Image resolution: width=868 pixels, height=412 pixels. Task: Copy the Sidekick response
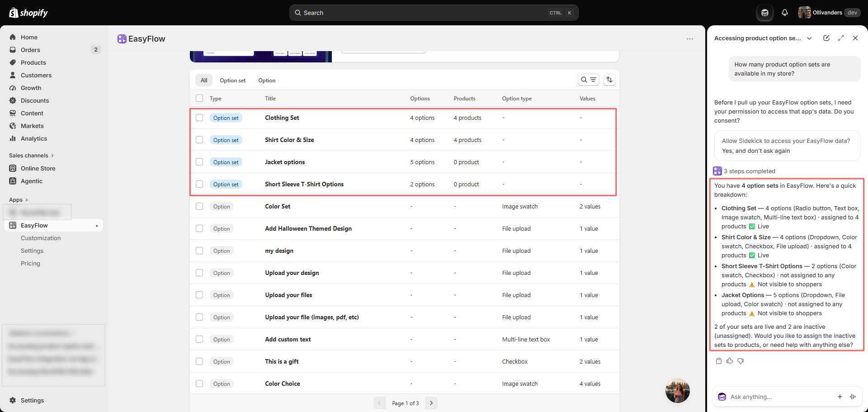(719, 361)
